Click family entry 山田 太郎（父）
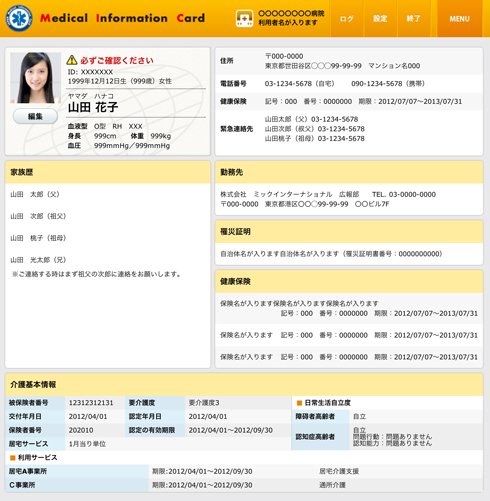Image resolution: width=490 pixels, height=501 pixels. click(35, 194)
